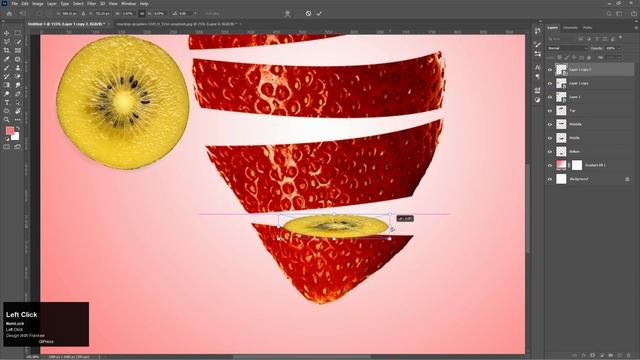The width and height of the screenshot is (640, 360).
Task: Hide the Layer 1 copy 2 layer
Action: [549, 70]
